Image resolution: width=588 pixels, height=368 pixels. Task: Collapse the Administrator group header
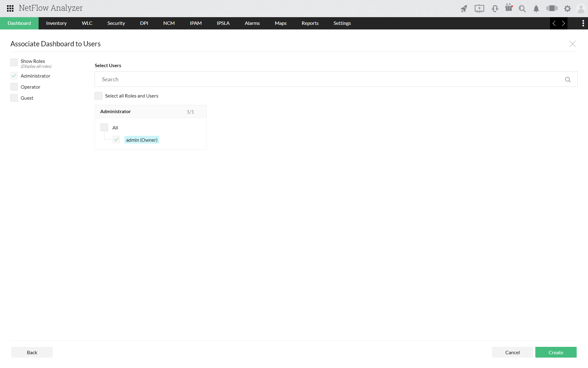150,112
